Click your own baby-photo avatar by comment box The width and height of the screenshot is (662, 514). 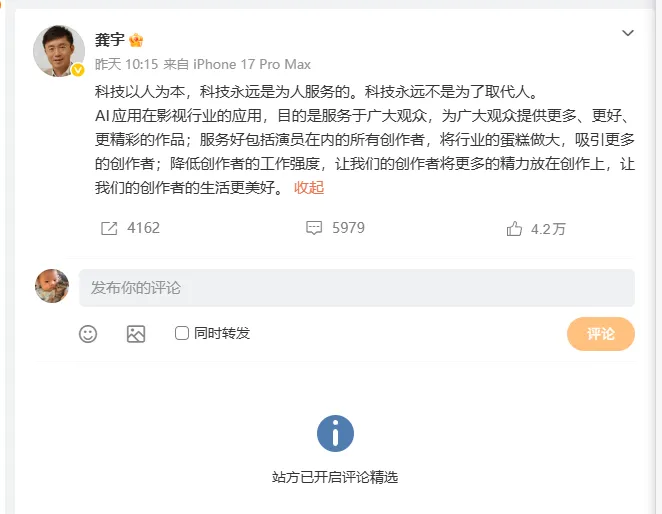[x=52, y=286]
